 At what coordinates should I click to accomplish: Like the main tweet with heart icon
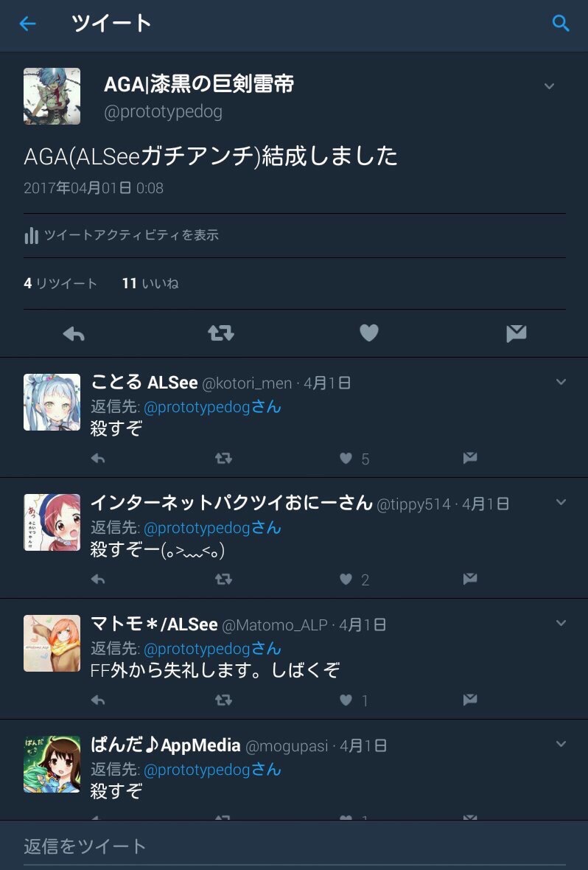click(x=369, y=333)
